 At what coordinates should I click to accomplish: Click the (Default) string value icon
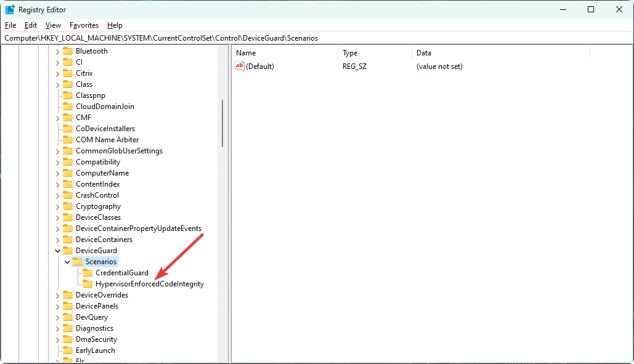(x=240, y=66)
